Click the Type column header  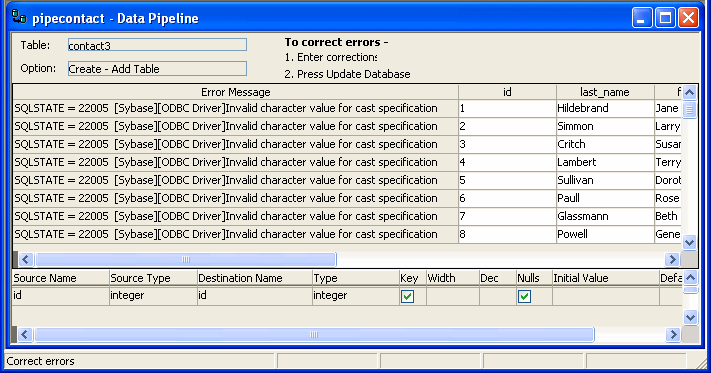pos(356,278)
